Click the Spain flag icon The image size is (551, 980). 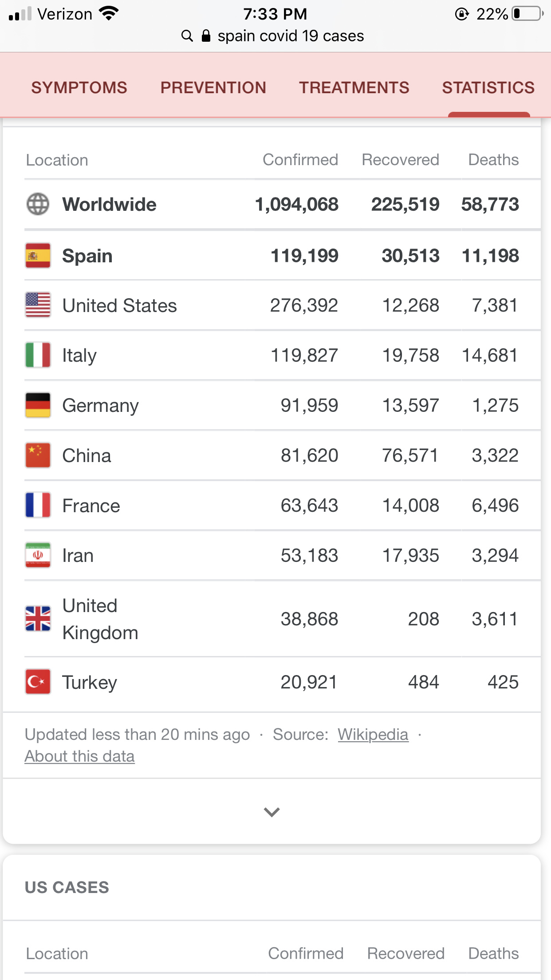pyautogui.click(x=38, y=256)
